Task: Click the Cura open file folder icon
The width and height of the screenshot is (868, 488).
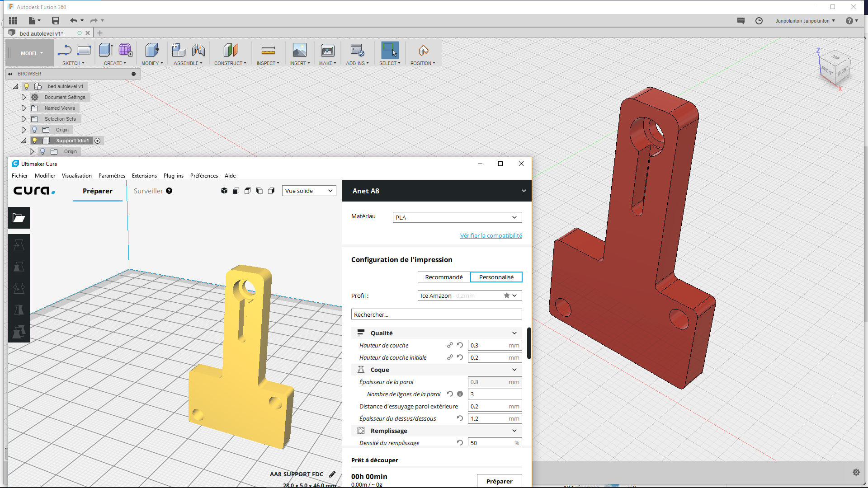Action: (19, 218)
